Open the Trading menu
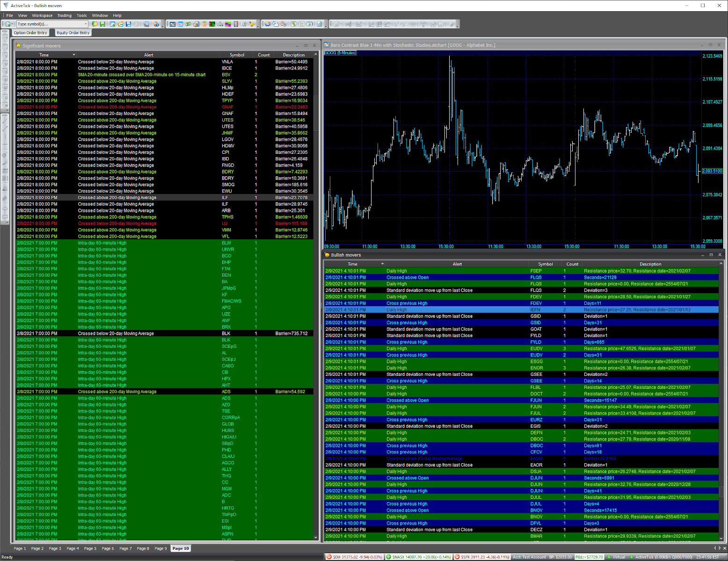Viewport: 728px width, 561px height. point(65,15)
